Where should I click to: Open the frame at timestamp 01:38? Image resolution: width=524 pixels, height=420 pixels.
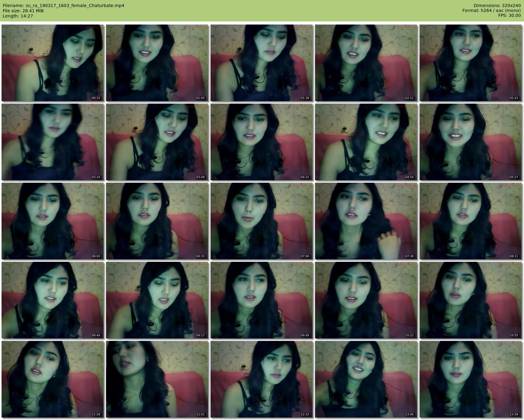tap(262, 63)
